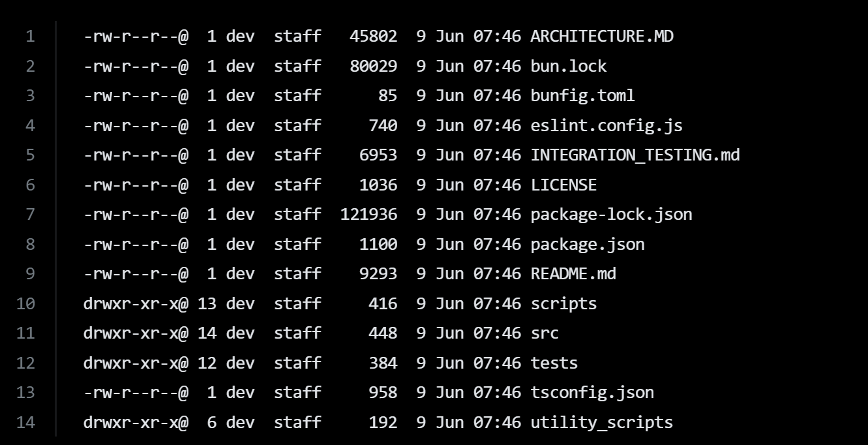Click the LICENSE file name
Viewport: 868px width, 445px height.
pos(563,185)
